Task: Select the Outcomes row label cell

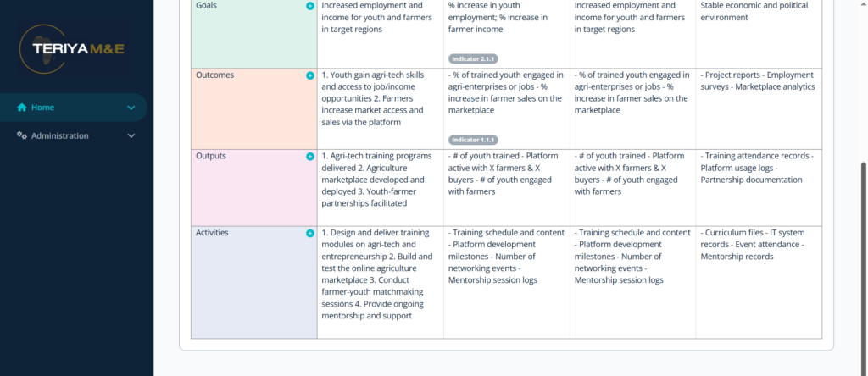Action: 254,109
